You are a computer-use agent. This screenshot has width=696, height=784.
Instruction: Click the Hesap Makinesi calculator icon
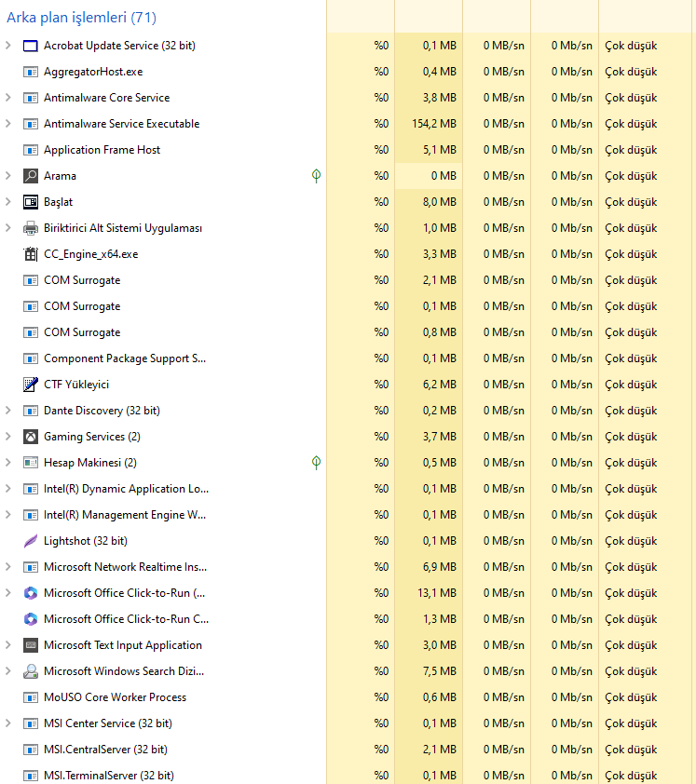(x=31, y=463)
